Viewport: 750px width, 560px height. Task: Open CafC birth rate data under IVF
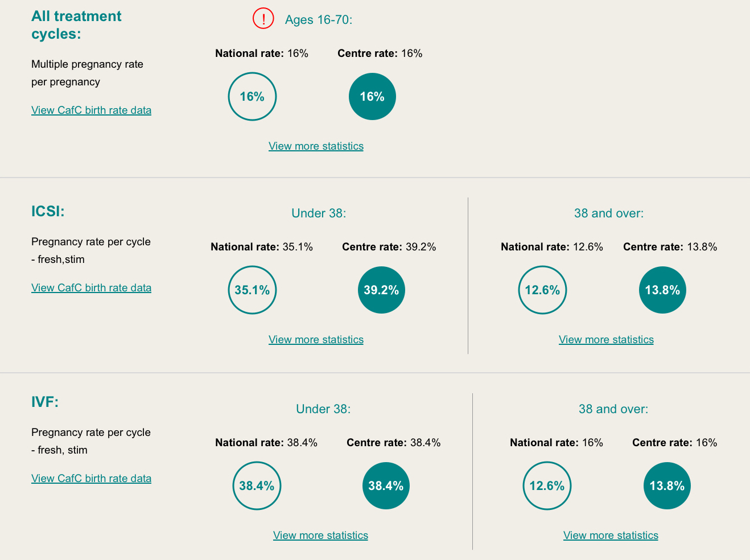point(91,479)
